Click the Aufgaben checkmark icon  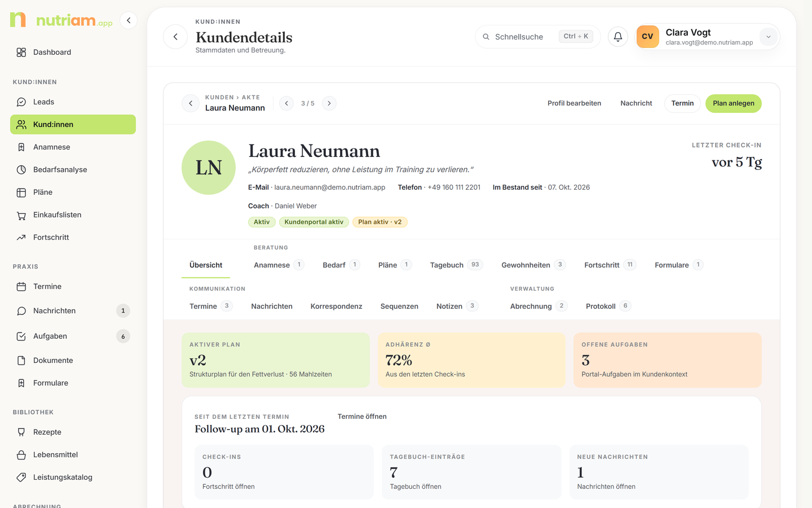21,336
